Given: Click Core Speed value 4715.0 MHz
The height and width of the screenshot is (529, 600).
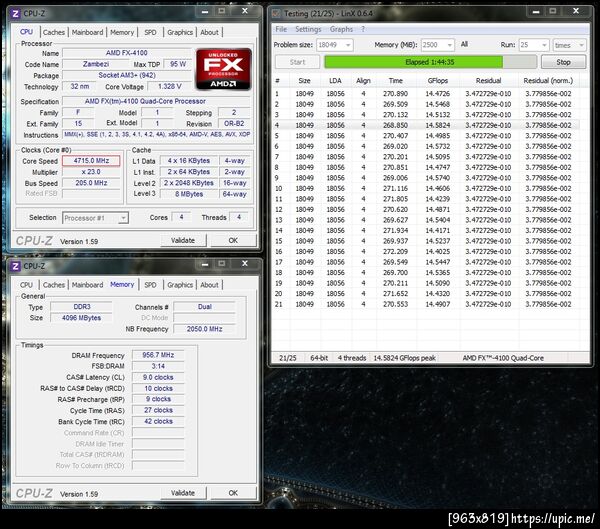Looking at the screenshot, I should tap(91, 161).
